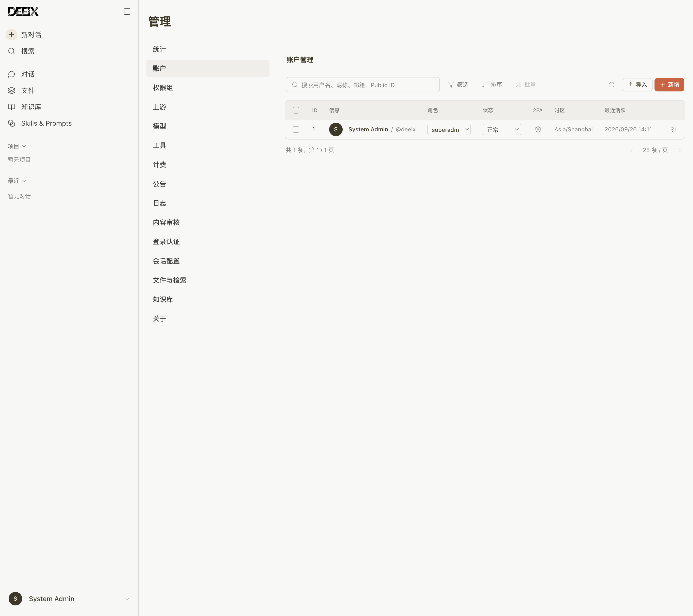Select the 账户 management tab

(207, 69)
